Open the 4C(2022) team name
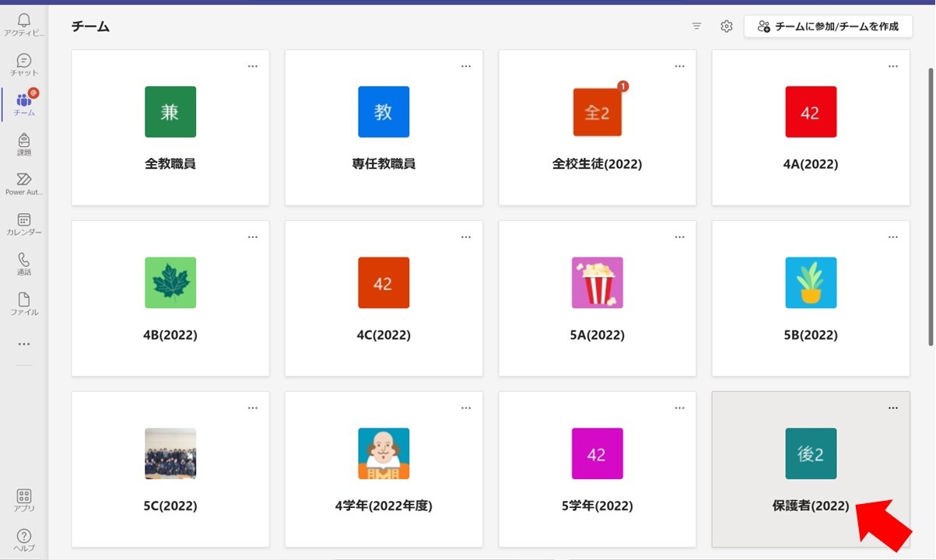Image resolution: width=936 pixels, height=560 pixels. pyautogui.click(x=384, y=335)
